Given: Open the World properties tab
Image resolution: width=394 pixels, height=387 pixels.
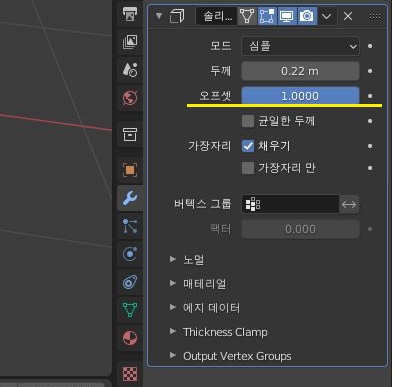Looking at the screenshot, I should (x=130, y=98).
